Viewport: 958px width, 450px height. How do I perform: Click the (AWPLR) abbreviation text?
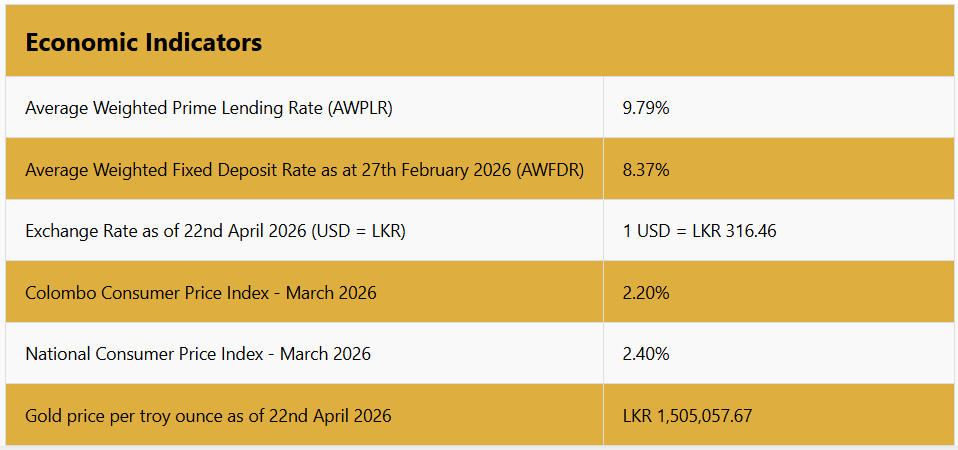[359, 108]
